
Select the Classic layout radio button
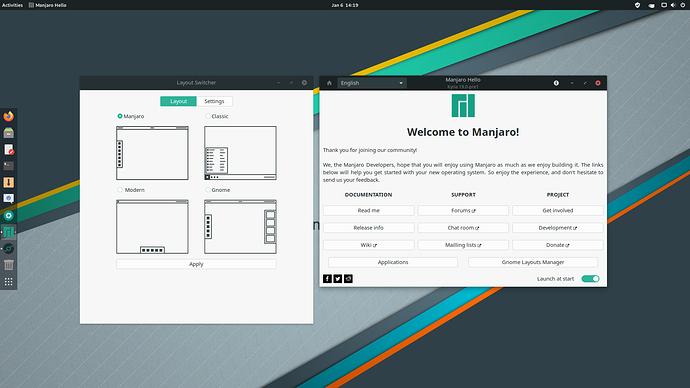(208, 116)
